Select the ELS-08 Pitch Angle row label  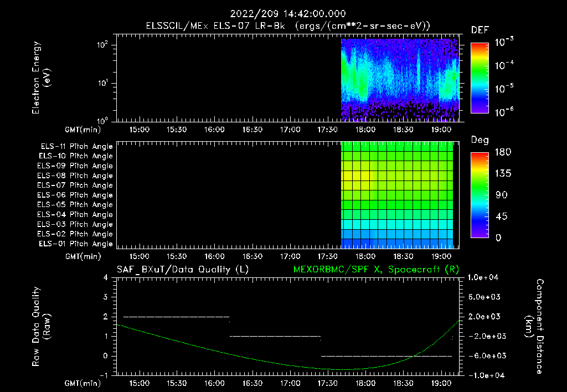[x=75, y=176]
